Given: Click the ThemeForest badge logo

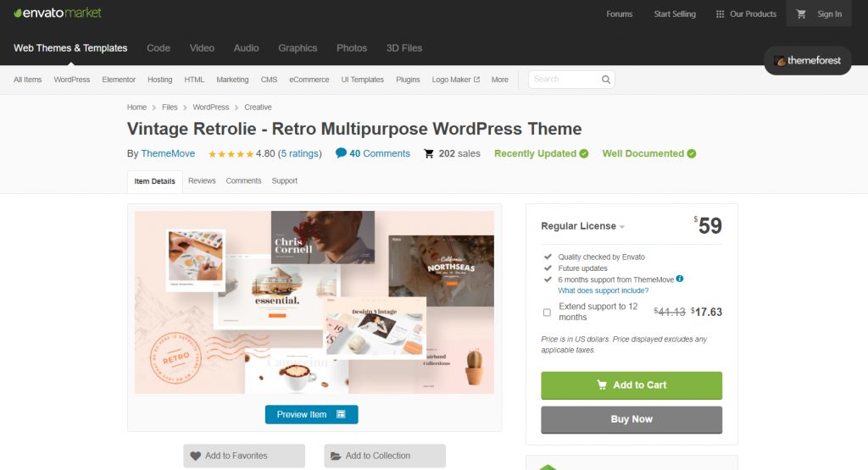Looking at the screenshot, I should coord(808,60).
